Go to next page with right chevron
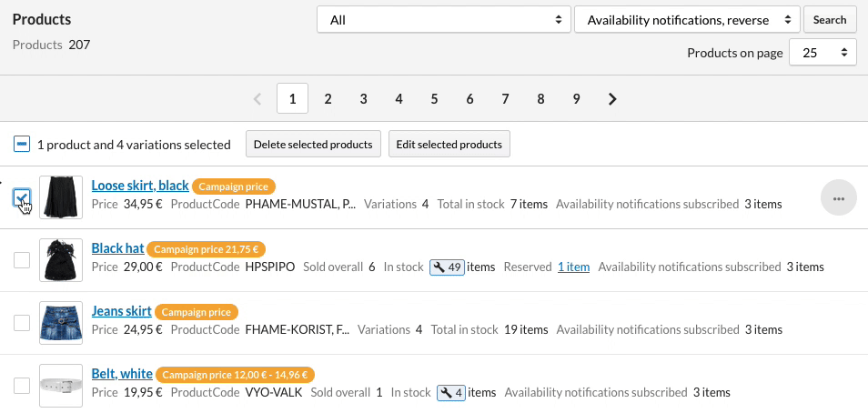Viewport: 868px width, 413px height. (612, 99)
